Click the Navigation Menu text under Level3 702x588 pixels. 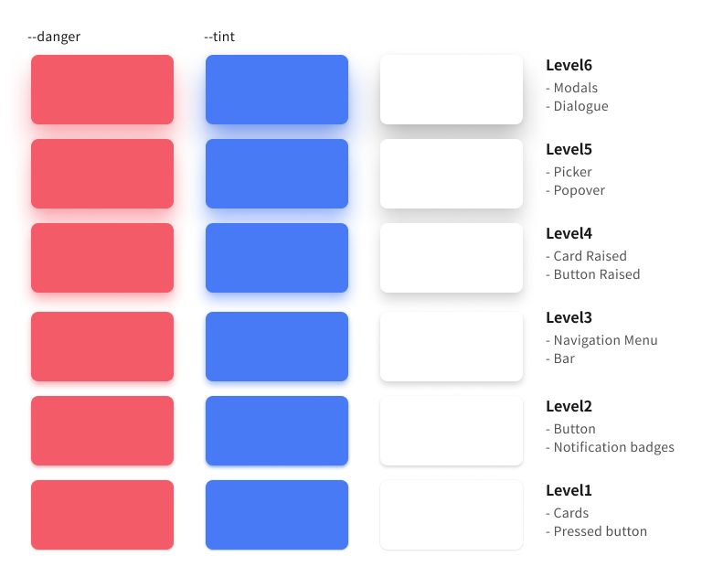point(605,340)
